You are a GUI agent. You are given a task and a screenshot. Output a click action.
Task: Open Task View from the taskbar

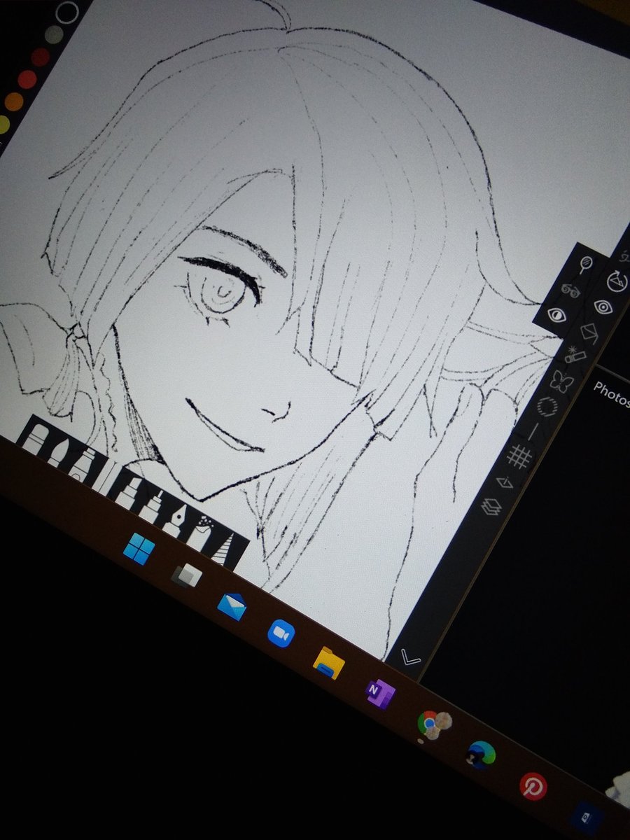pyautogui.click(x=187, y=575)
